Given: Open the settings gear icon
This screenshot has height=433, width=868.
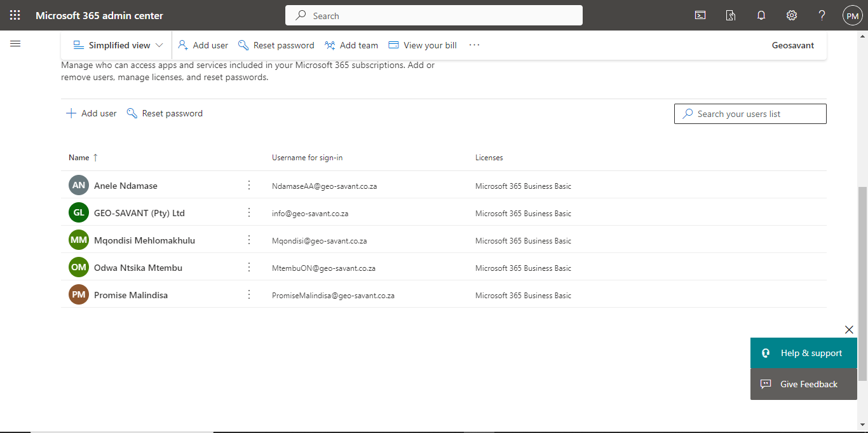Looking at the screenshot, I should click(x=792, y=15).
